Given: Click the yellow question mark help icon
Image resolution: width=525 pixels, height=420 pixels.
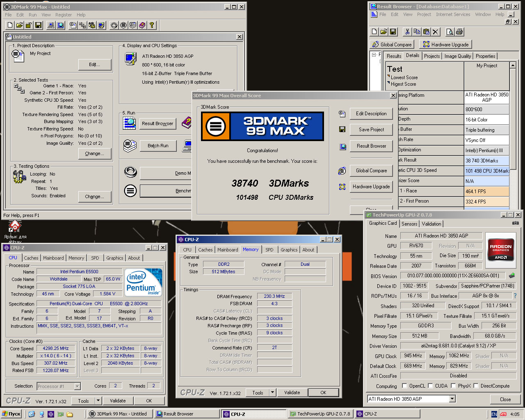Looking at the screenshot, I should (152, 25).
